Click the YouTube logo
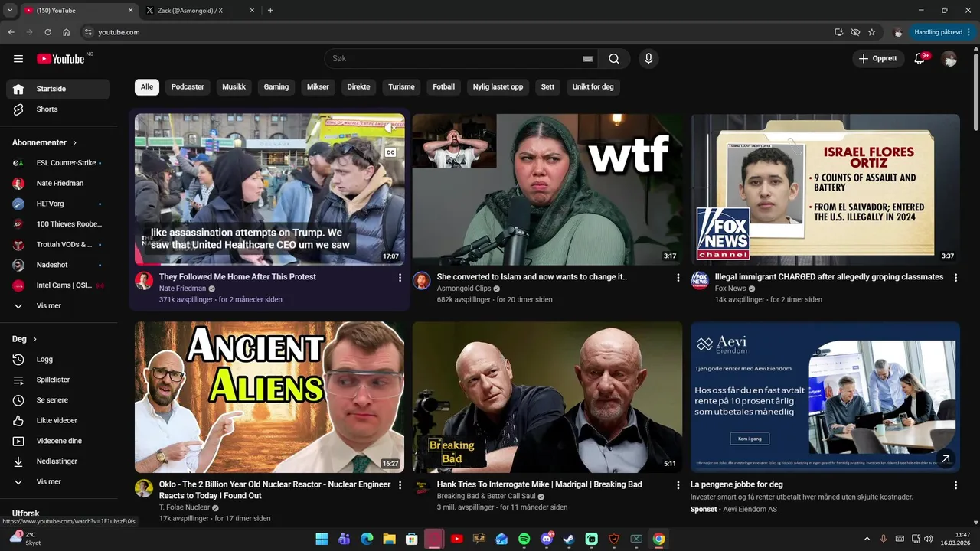Screen dimensions: 980x551 (60, 59)
